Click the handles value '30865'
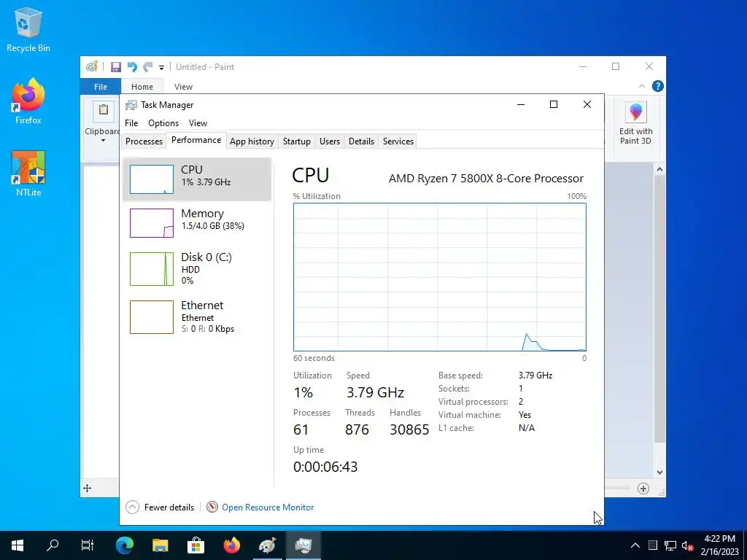The height and width of the screenshot is (560, 747). click(409, 429)
